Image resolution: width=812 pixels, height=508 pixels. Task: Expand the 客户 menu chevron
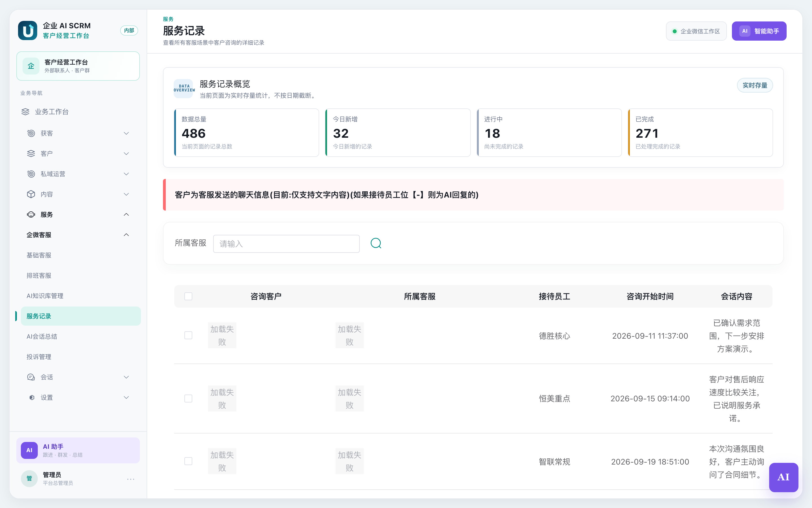(126, 154)
